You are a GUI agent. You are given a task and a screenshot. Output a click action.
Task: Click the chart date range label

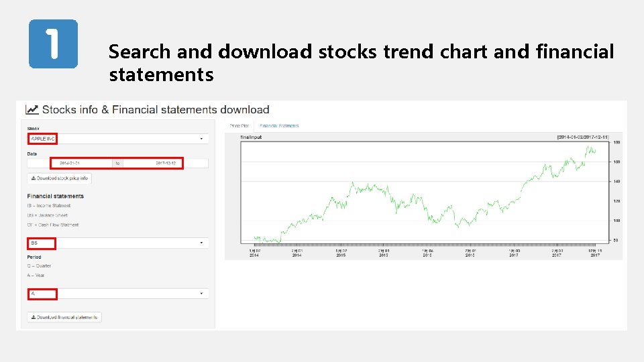point(582,137)
